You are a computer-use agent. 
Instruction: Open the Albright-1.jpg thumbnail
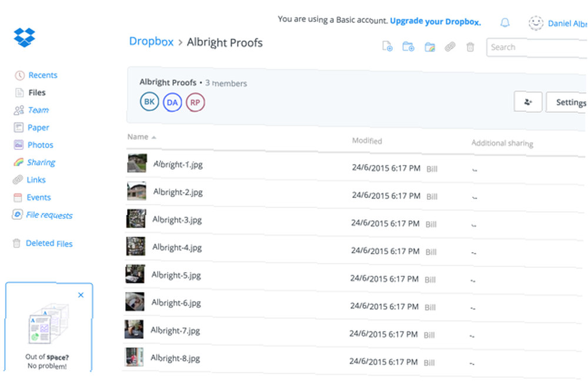[137, 163]
